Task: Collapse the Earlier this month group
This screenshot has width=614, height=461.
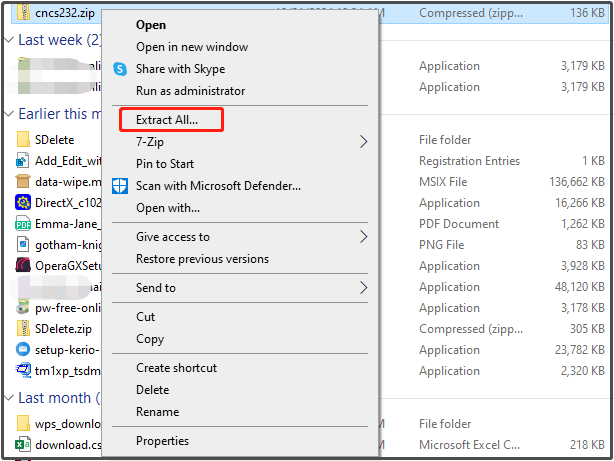Action: coord(9,114)
